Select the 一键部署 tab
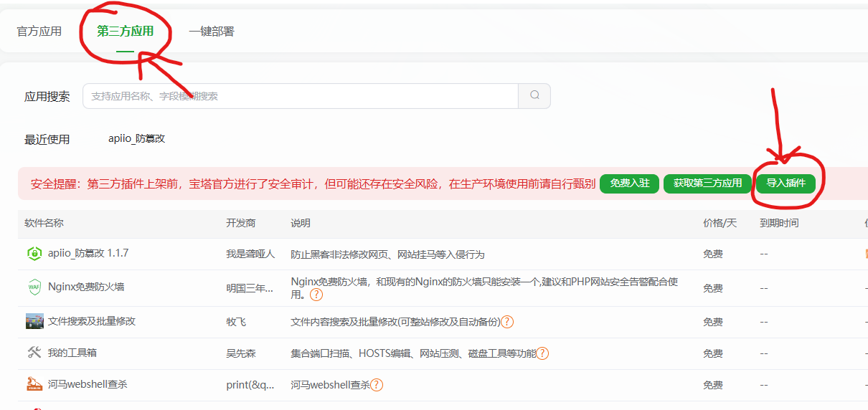Viewport: 868px width, 410px height. click(x=212, y=32)
